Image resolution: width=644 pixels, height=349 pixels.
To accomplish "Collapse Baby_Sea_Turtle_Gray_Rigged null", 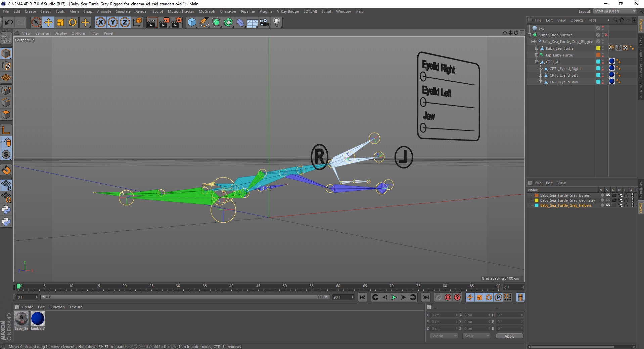I will pos(533,42).
